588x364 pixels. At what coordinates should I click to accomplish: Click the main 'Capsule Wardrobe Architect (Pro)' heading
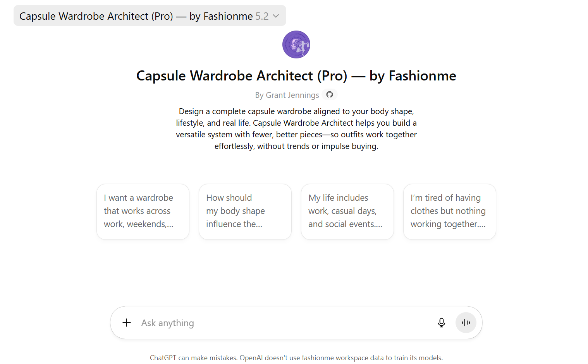point(296,76)
